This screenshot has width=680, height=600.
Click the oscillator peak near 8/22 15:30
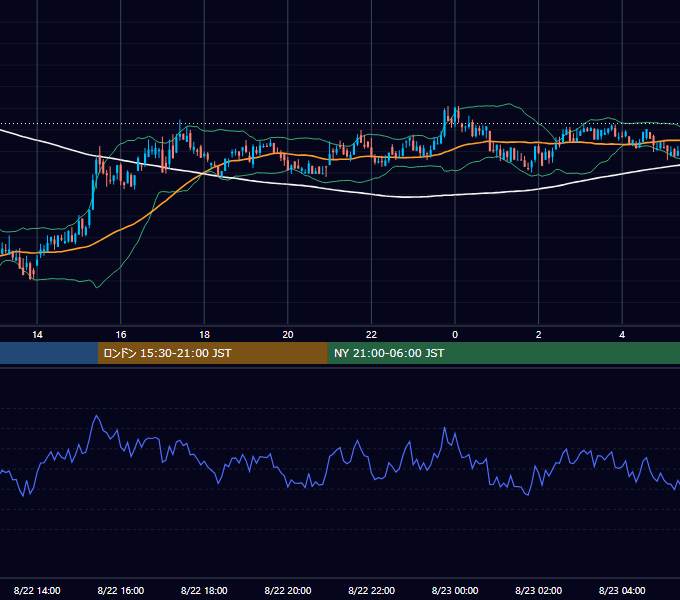click(96, 416)
